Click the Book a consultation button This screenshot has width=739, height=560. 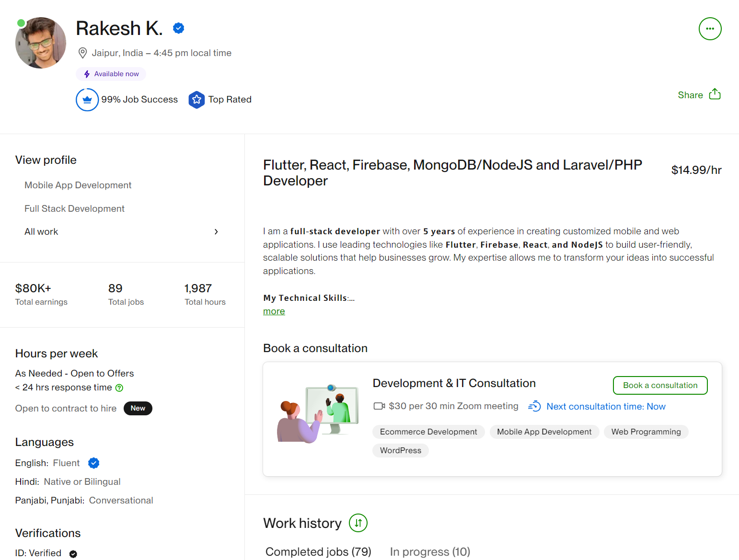pos(660,386)
